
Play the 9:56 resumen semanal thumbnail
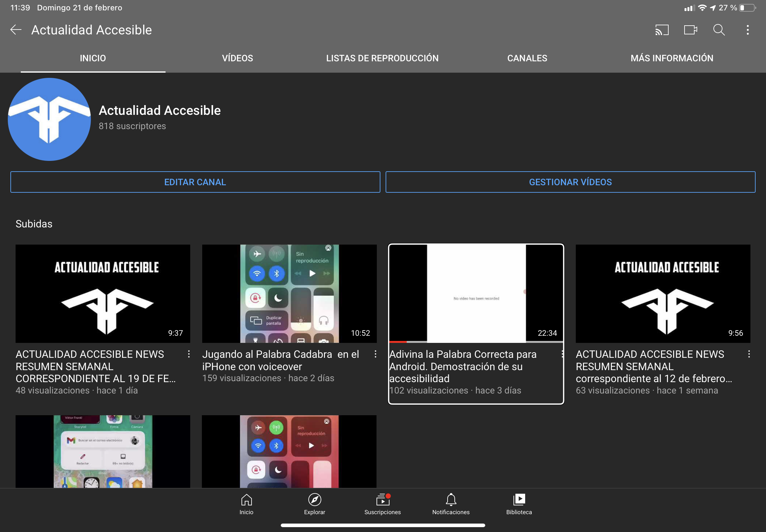click(662, 293)
